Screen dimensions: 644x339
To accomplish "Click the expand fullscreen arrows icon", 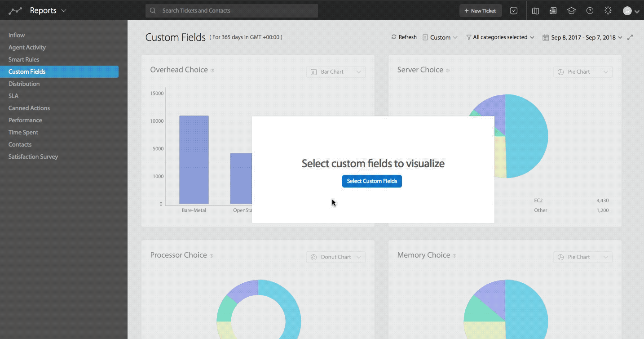I will click(x=630, y=37).
